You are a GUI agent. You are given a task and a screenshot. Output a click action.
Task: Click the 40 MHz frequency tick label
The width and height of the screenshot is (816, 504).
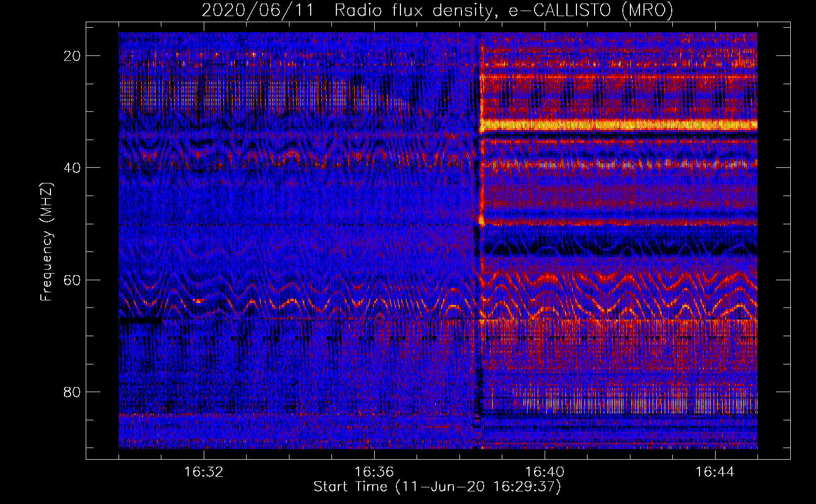(x=72, y=168)
